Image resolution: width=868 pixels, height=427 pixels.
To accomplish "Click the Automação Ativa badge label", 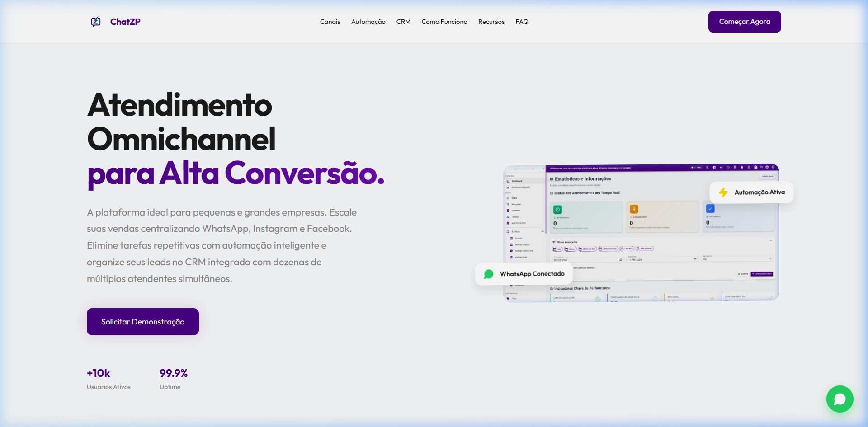I will (x=759, y=192).
